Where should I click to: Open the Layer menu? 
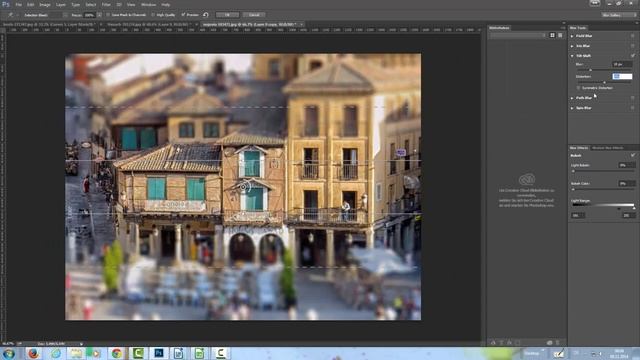60,4
